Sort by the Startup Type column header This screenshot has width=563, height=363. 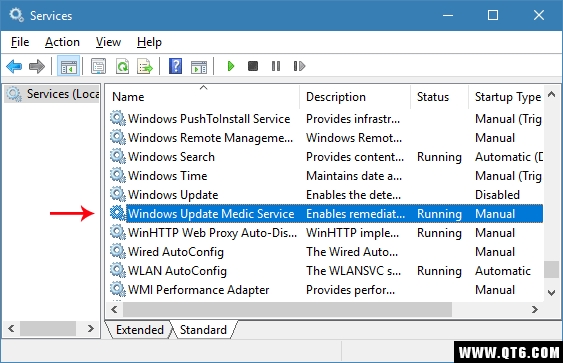pyautogui.click(x=507, y=97)
